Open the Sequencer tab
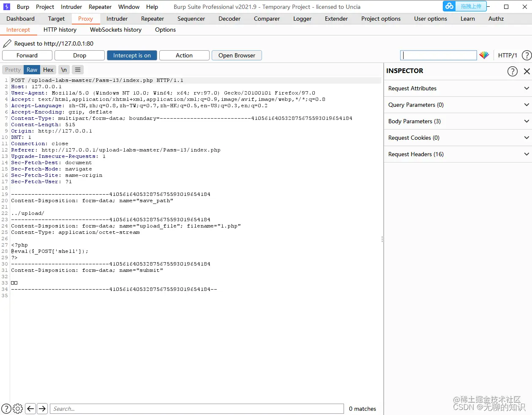Image resolution: width=532 pixels, height=415 pixels. coord(191,19)
